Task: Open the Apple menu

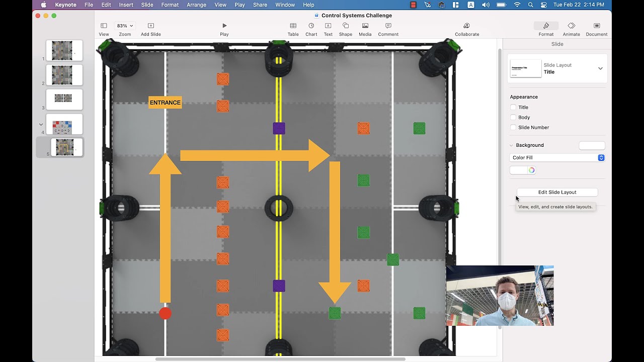Action: 43,5
